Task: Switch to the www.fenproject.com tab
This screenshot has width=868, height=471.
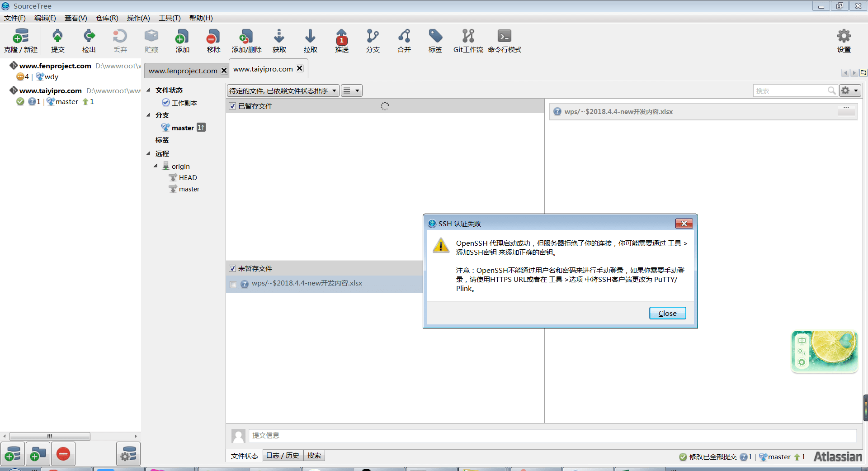Action: pos(183,71)
